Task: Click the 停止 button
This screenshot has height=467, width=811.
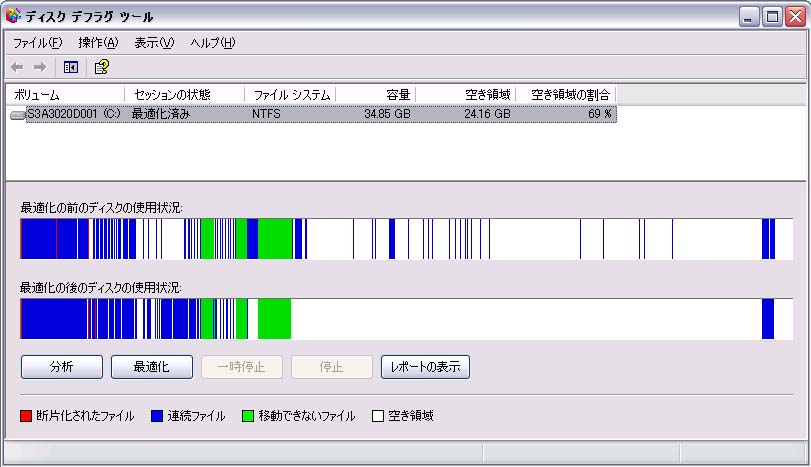Action: tap(332, 367)
